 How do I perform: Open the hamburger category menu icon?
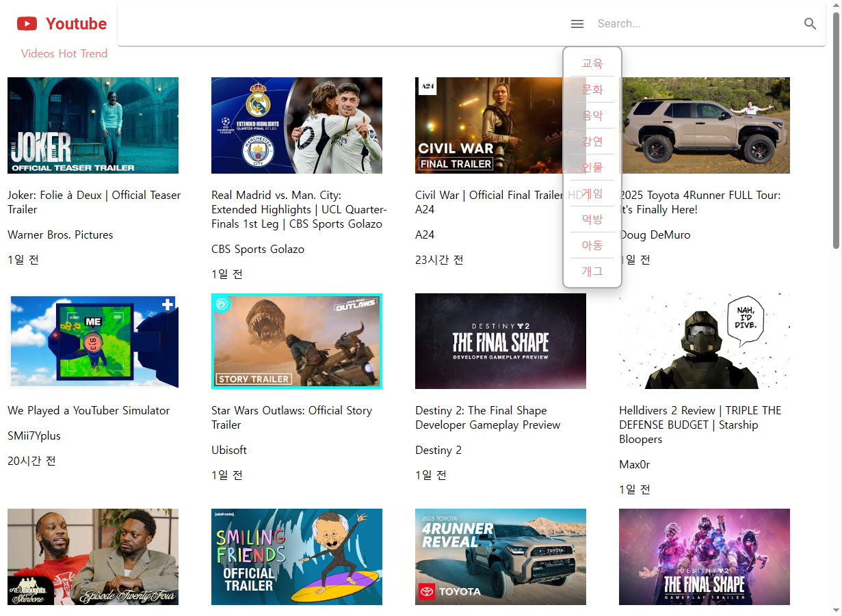tap(577, 24)
